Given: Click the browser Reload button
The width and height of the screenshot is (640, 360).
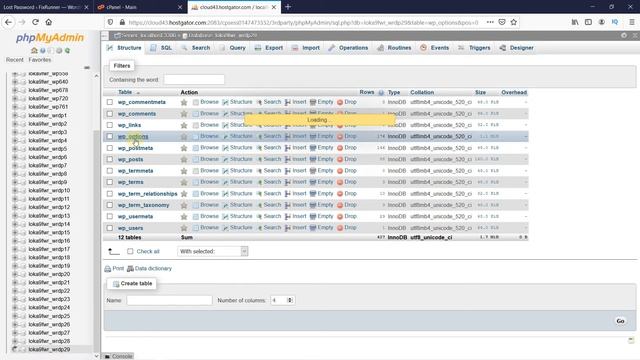Looking at the screenshot, I should (36, 22).
